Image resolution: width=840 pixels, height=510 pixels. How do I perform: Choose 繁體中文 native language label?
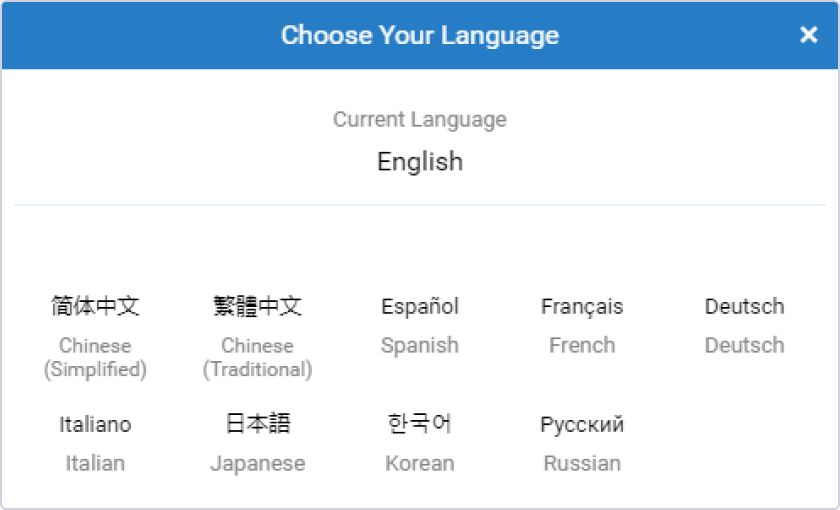[257, 306]
